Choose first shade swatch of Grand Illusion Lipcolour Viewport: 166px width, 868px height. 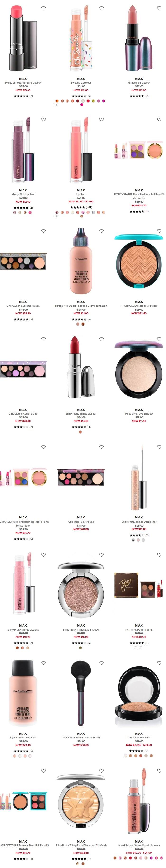click(x=115, y=858)
